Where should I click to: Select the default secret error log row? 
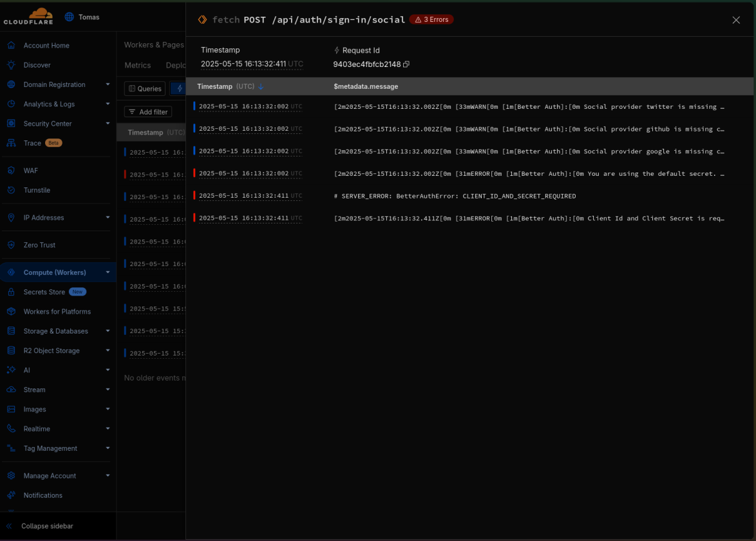[x=469, y=174]
